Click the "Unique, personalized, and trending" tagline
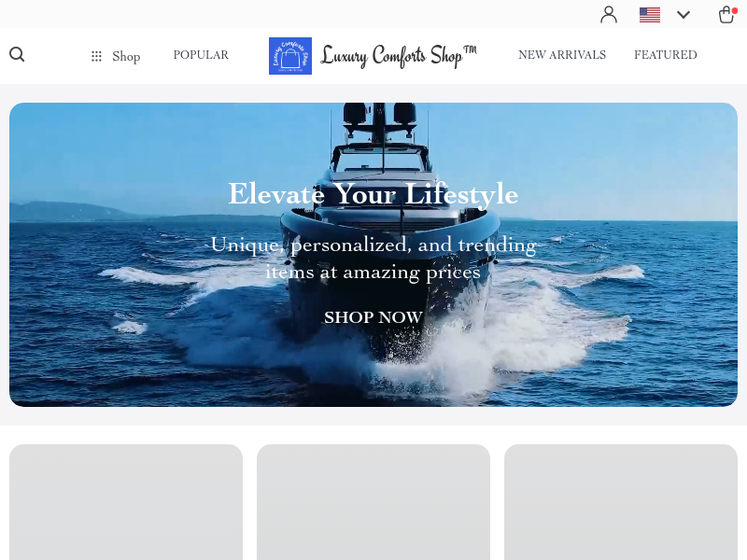This screenshot has height=560, width=747. [x=373, y=245]
